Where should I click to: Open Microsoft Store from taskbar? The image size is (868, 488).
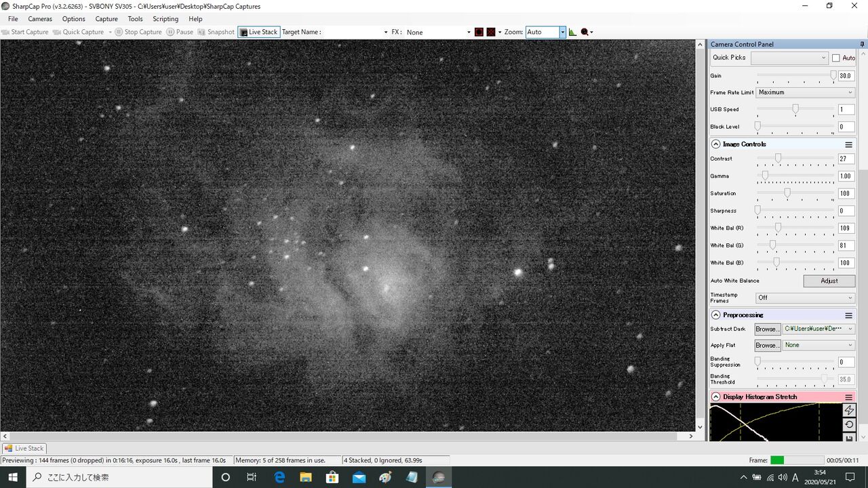click(x=332, y=477)
